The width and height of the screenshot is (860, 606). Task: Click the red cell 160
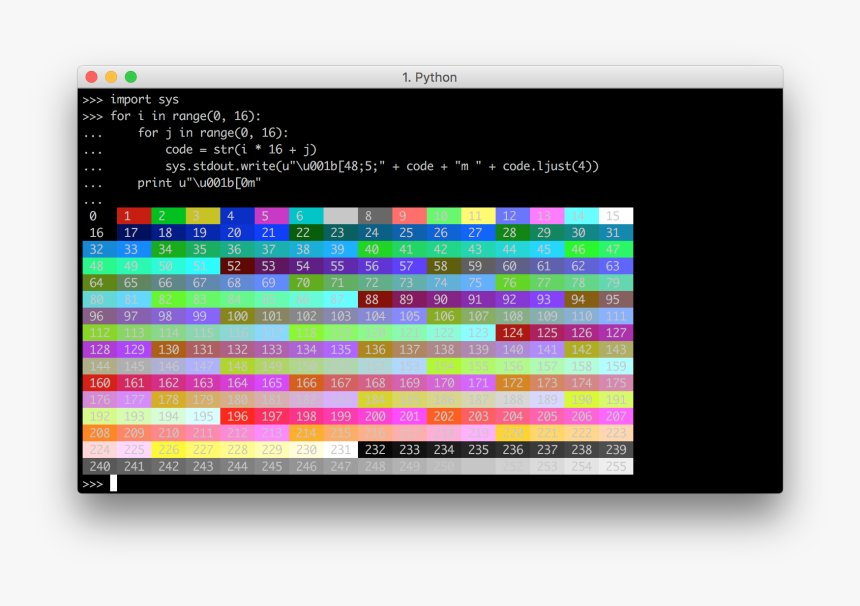[x=100, y=383]
